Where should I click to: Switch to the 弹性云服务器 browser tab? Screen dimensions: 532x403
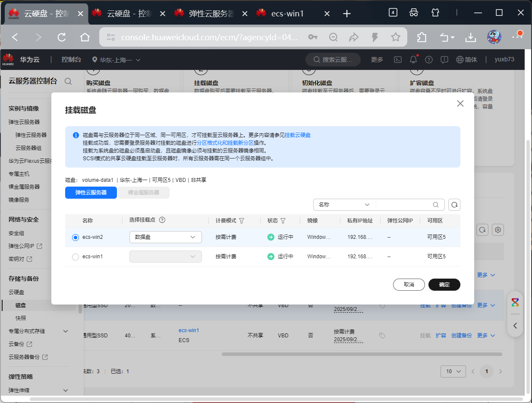[211, 13]
